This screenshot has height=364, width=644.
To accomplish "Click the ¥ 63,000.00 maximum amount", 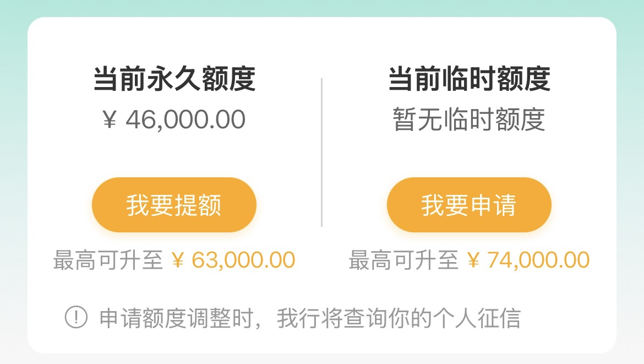I will click(x=233, y=260).
